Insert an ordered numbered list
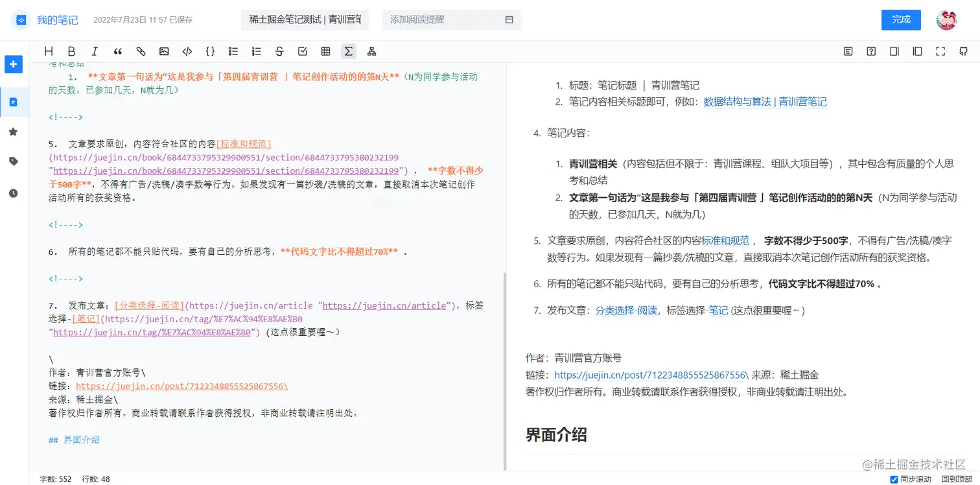Screen dimensions: 980x485 [257, 51]
